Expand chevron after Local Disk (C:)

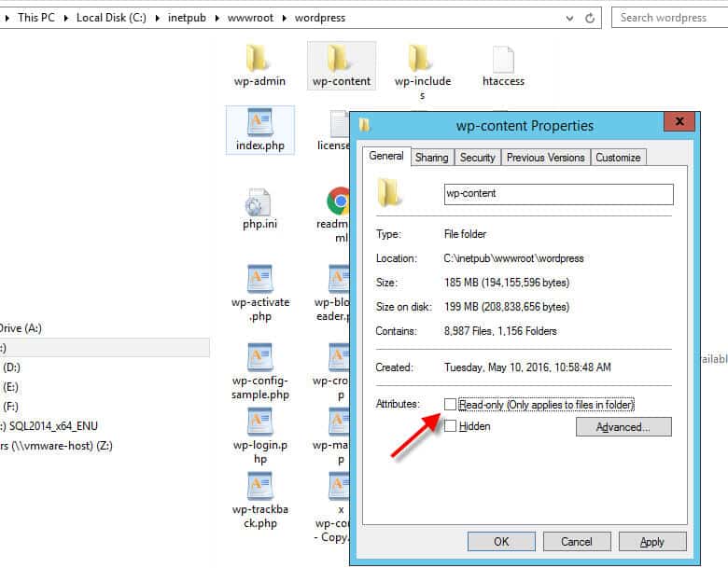[x=158, y=18]
